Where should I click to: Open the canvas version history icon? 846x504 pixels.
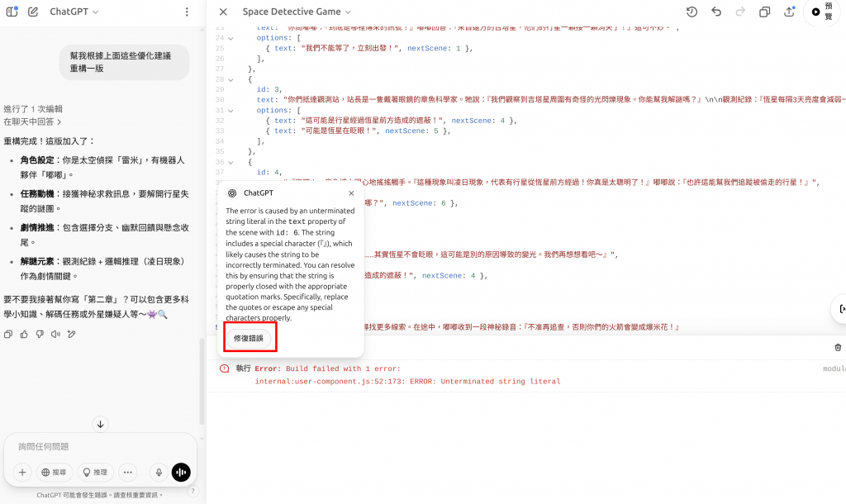692,12
